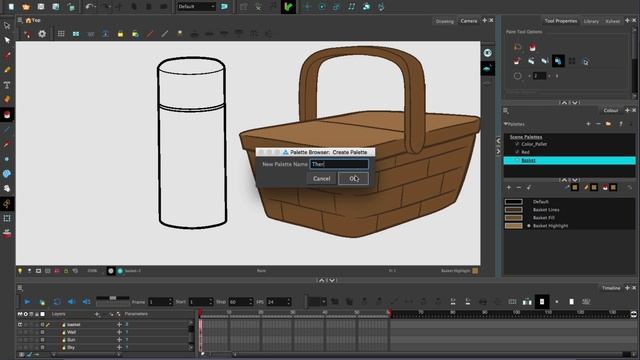Toggle the Color_Pallet palette checkbox
This screenshot has width=640, height=360.
click(517, 144)
